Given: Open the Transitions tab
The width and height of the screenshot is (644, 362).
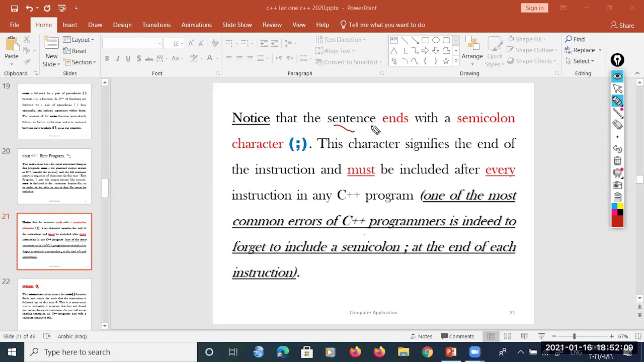Looking at the screenshot, I should tap(156, 25).
